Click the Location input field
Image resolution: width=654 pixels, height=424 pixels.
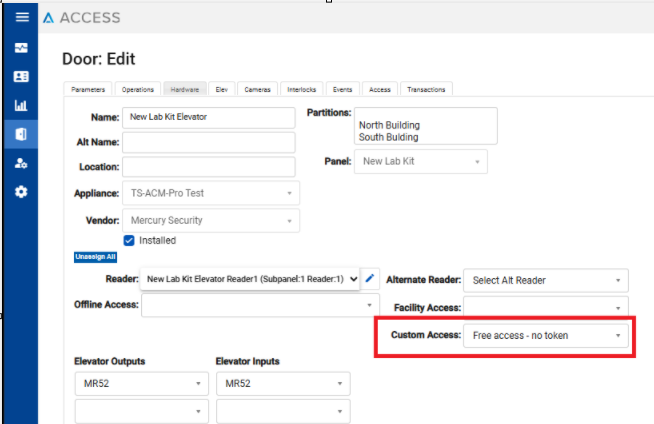(209, 167)
